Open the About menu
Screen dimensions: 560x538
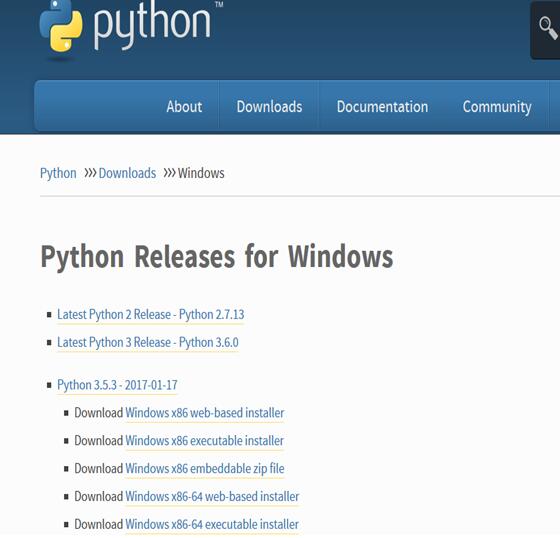(x=184, y=106)
